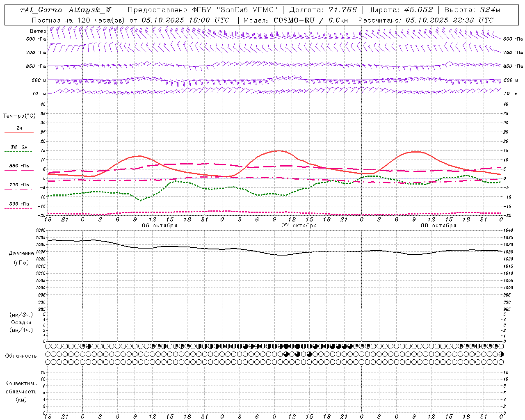
Task: Click 40 atop the left temperature axis
Action: point(43,104)
